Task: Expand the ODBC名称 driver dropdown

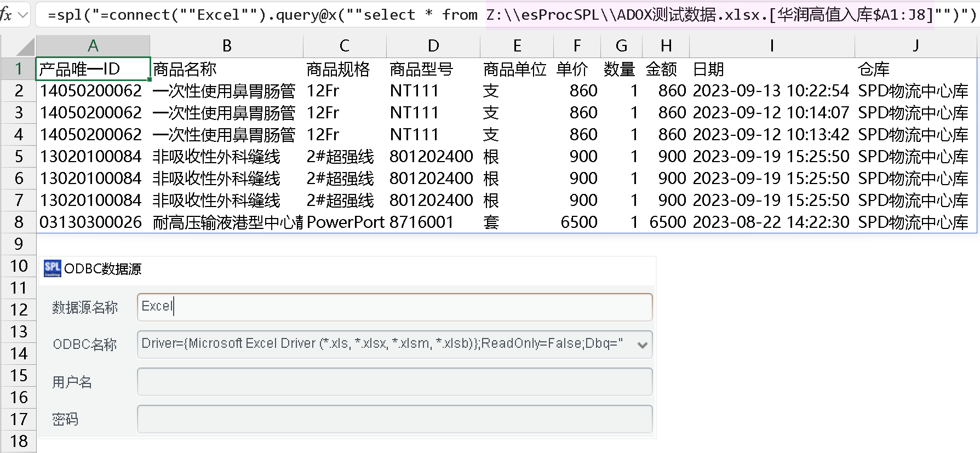Action: click(x=642, y=345)
